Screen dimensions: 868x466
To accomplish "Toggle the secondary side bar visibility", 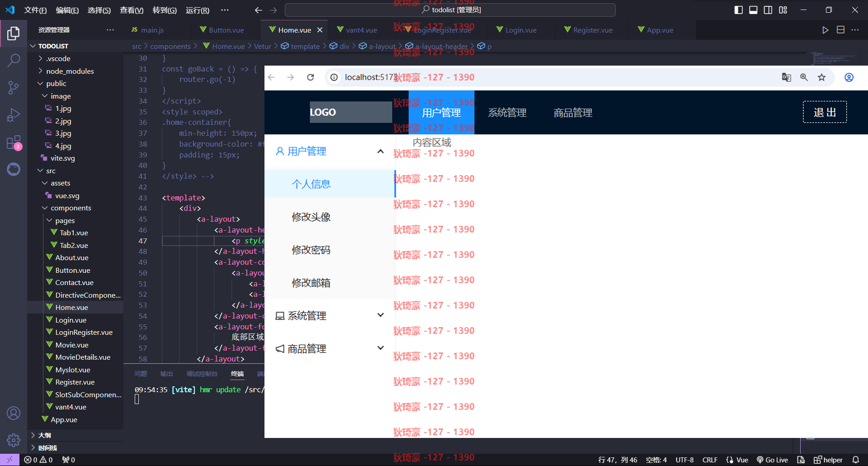I will point(768,10).
